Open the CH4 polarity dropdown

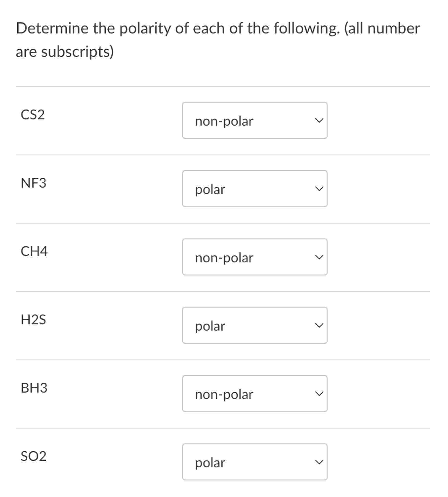pyautogui.click(x=255, y=257)
